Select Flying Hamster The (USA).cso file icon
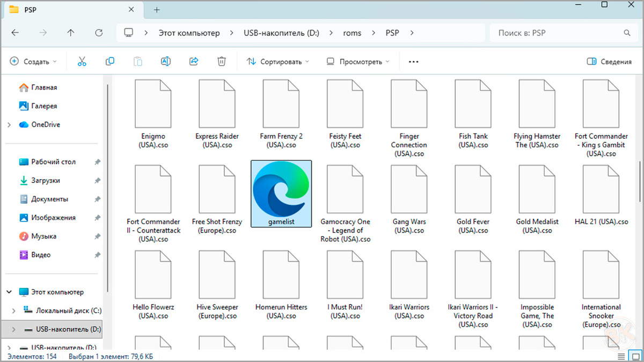Viewport: 644px width, 362px height. click(537, 104)
